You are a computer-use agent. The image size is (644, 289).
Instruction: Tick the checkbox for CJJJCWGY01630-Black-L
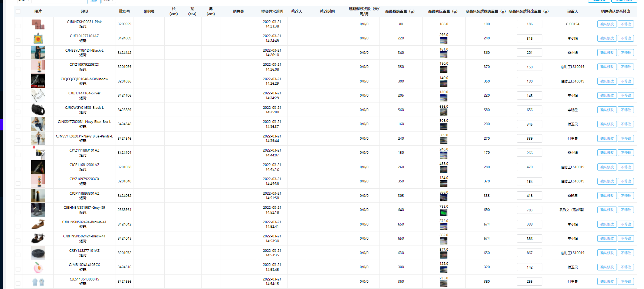click(18, 112)
